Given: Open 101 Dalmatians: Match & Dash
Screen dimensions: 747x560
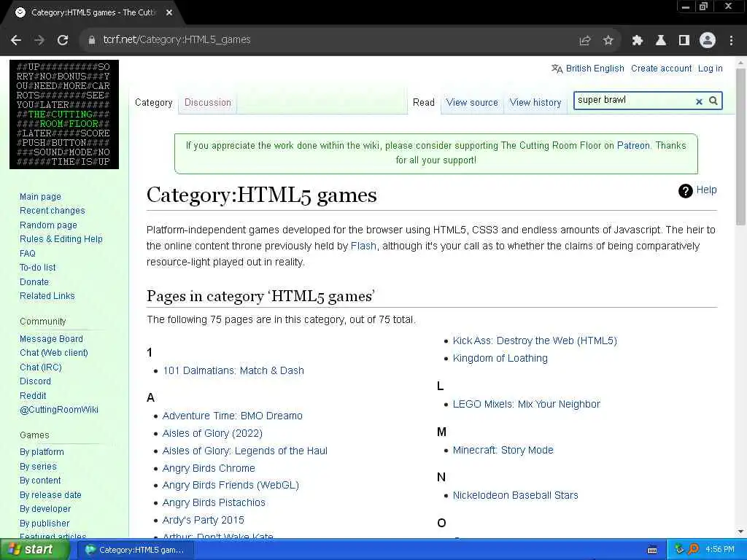Looking at the screenshot, I should click(x=233, y=370).
